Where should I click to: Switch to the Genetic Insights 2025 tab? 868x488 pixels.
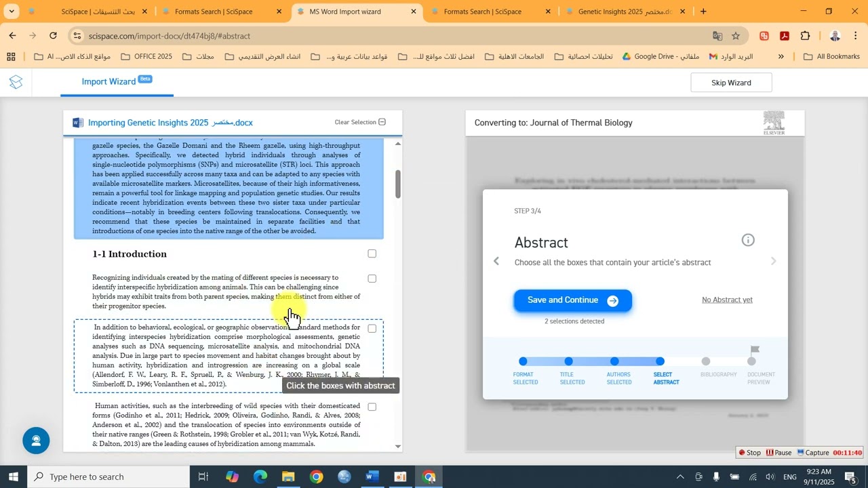627,12
